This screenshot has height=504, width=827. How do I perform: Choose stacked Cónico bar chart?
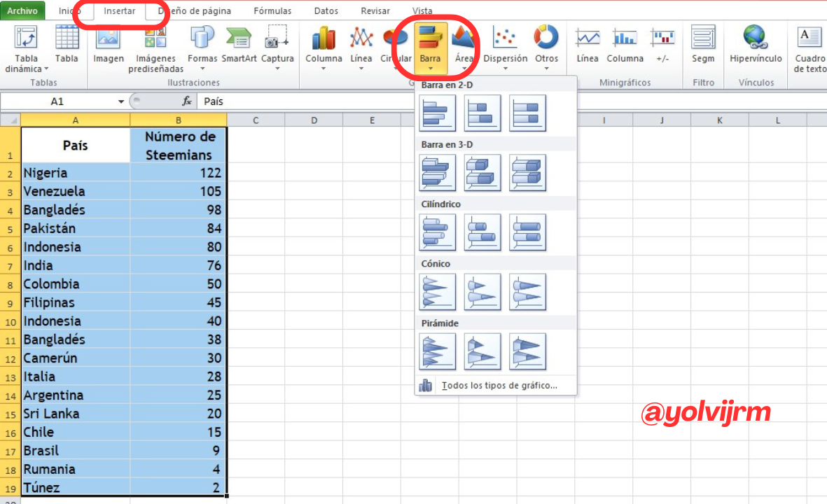coord(482,291)
